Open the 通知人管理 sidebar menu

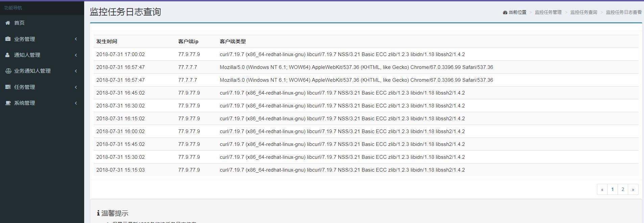42,55
